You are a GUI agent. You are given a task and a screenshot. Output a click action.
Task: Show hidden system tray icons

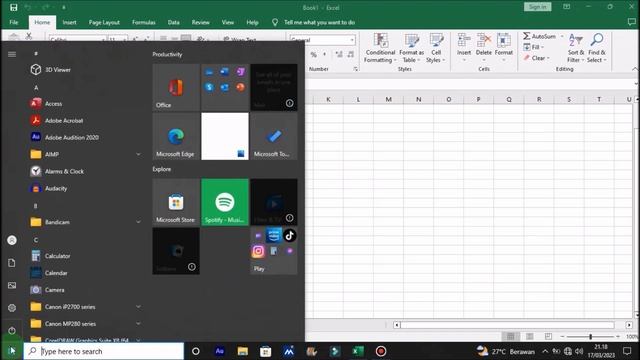tap(545, 351)
